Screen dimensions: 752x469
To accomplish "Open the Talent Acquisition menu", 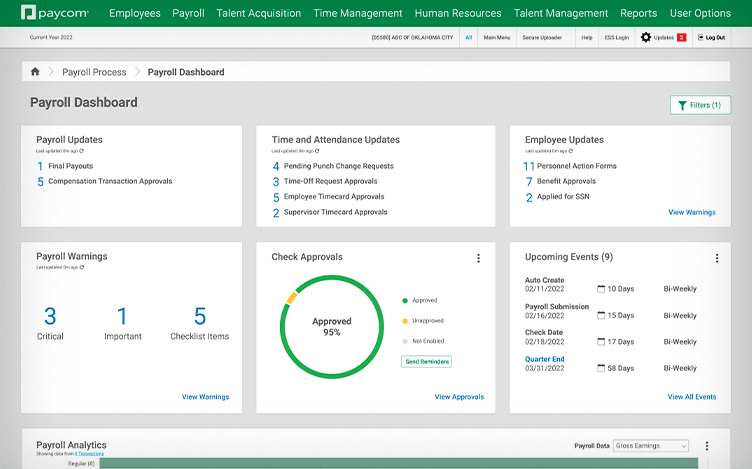I will click(259, 14).
